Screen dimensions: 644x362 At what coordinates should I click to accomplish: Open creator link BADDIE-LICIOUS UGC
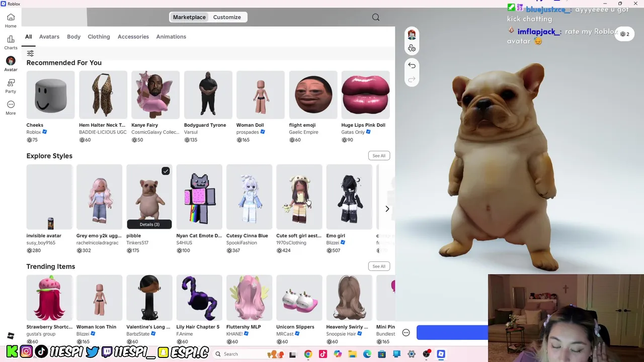[x=103, y=132]
